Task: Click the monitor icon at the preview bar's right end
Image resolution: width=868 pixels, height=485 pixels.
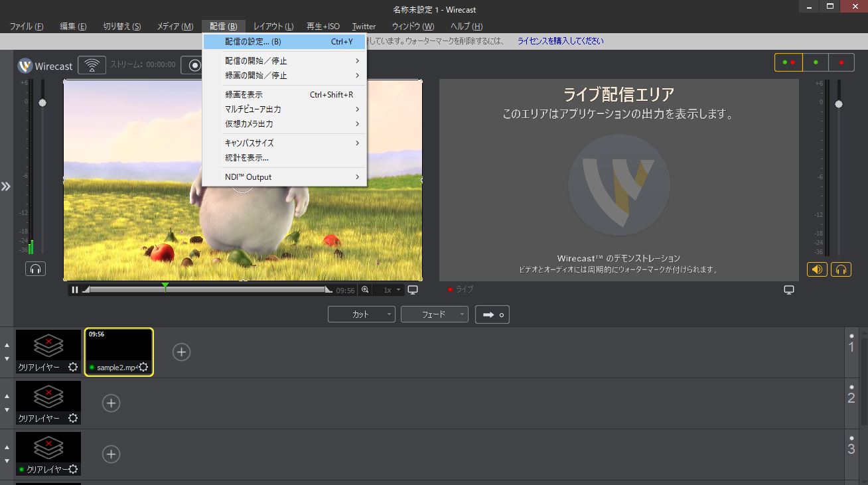Action: pos(413,290)
